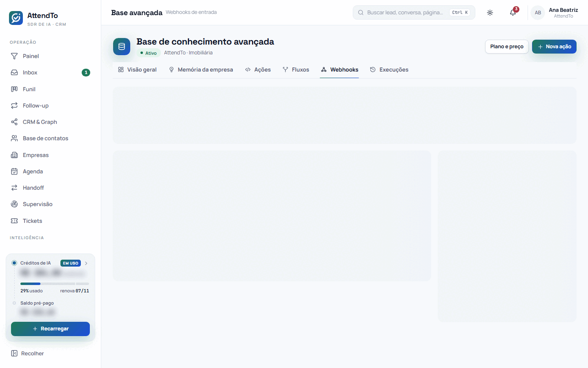This screenshot has height=368, width=588.
Task: Open Follow-up in the sidebar
Action: 50,105
